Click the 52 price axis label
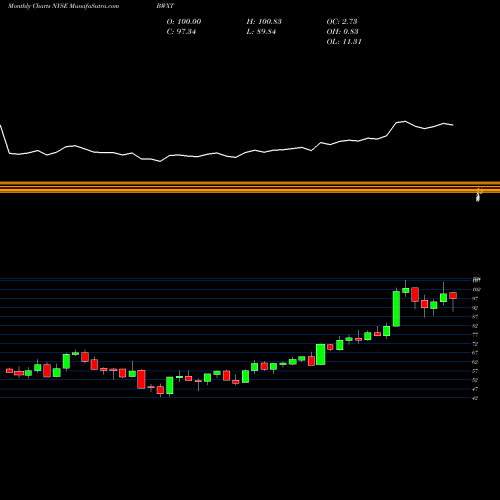 (475, 380)
